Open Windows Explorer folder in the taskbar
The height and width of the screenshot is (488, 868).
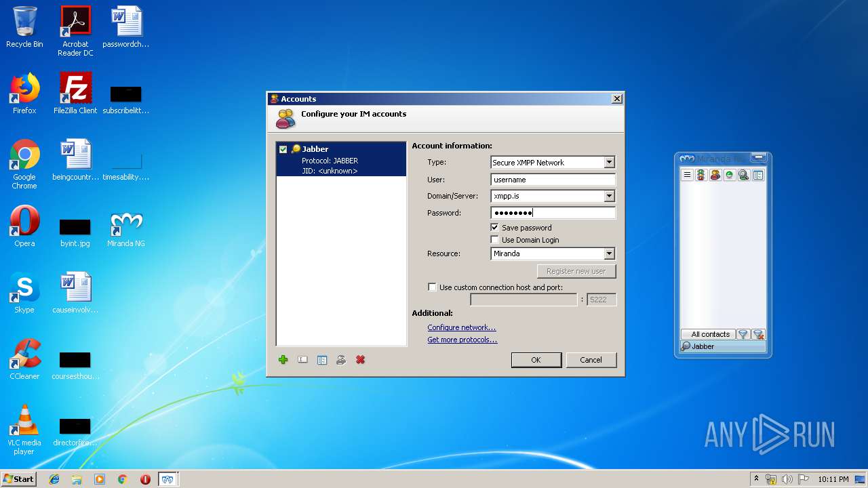click(77, 479)
